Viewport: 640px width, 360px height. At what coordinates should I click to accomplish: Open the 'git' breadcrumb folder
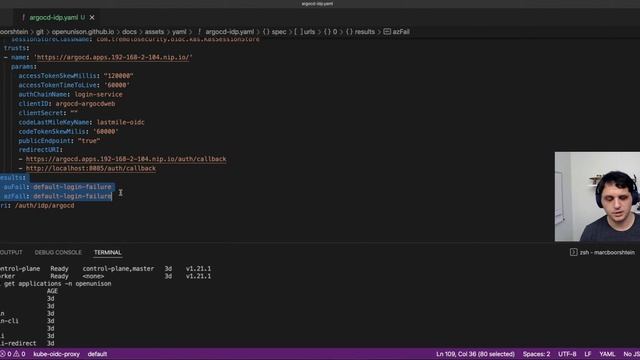click(x=40, y=32)
